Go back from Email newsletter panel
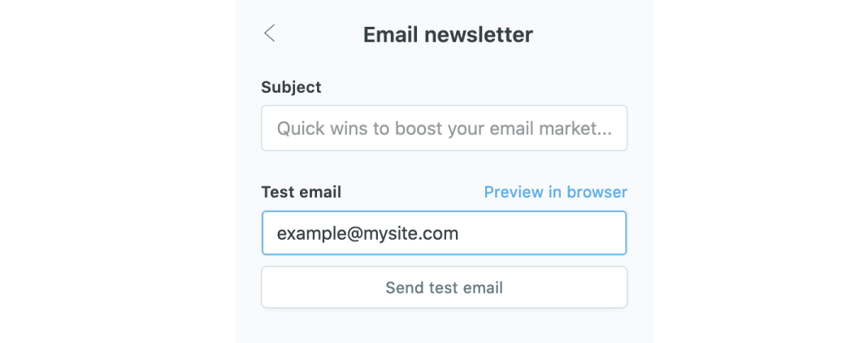868x343 pixels. (x=270, y=33)
